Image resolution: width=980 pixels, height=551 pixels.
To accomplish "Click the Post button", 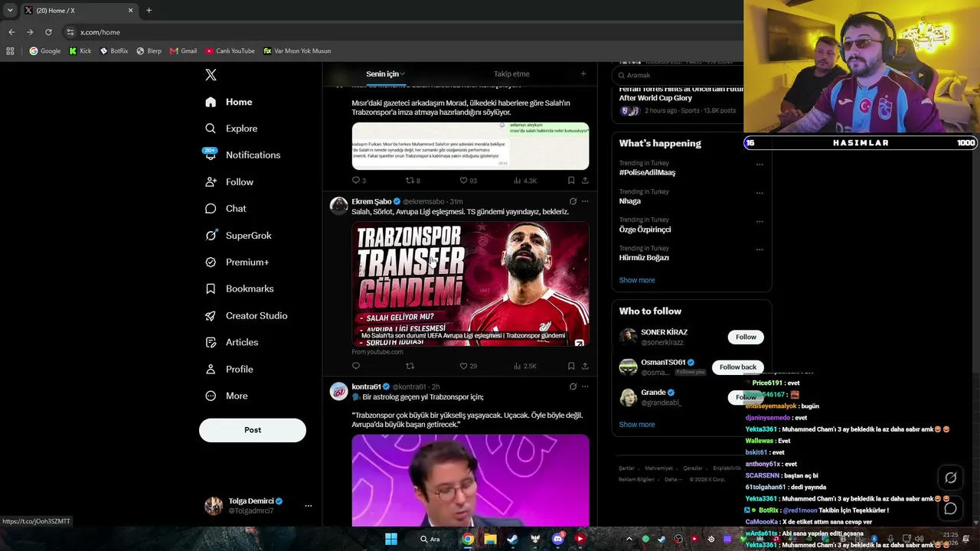I will point(253,430).
